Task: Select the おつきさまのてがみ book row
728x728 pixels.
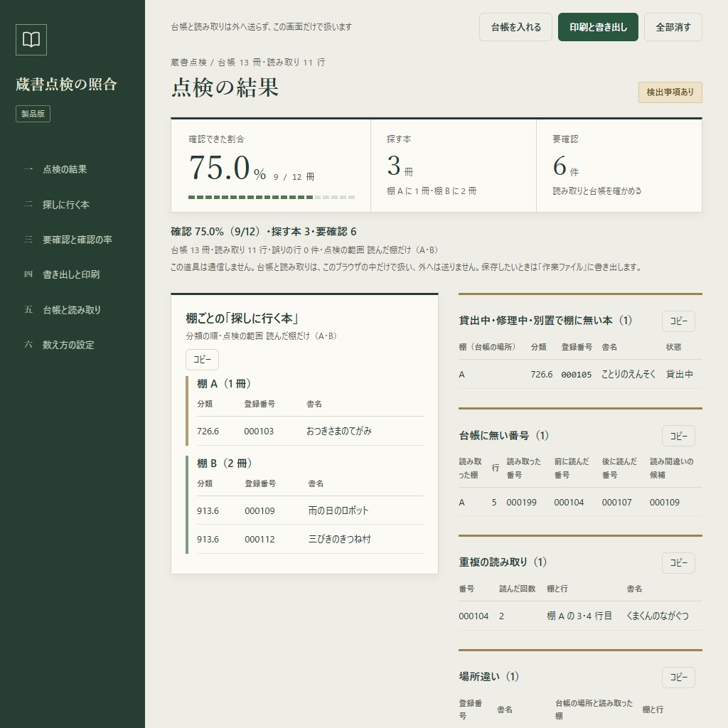Action: click(310, 432)
